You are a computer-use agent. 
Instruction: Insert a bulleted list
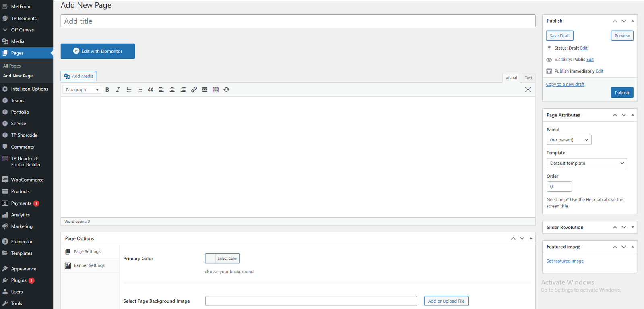coord(129,90)
